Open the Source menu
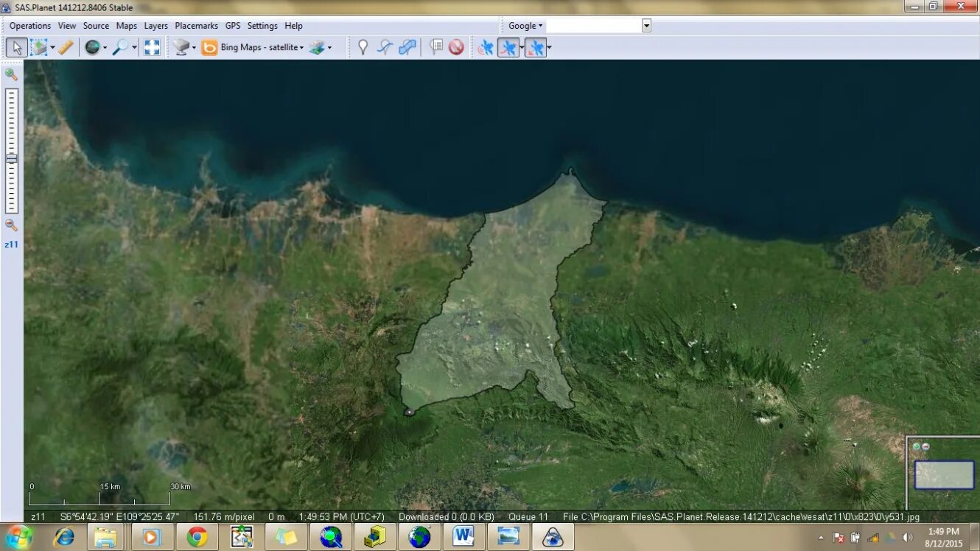This screenshot has height=551, width=980. 96,26
